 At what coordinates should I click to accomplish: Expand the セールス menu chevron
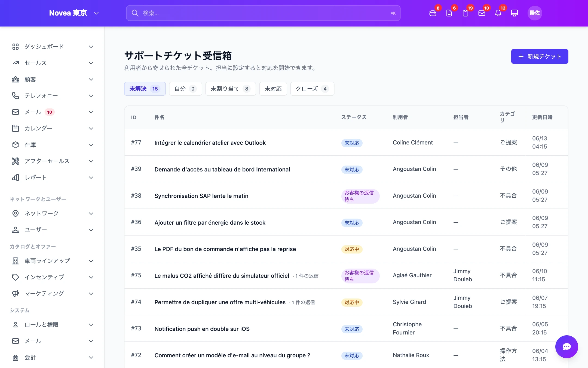(x=91, y=63)
